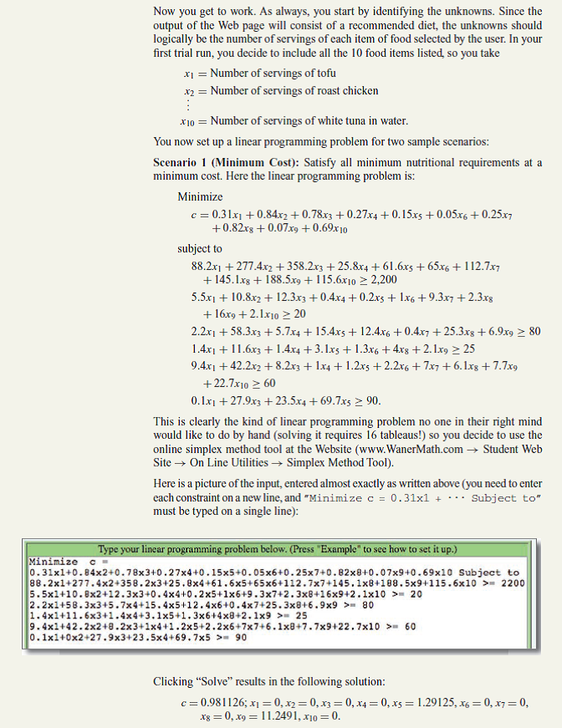Click the sentence starting 'You now set up a linear programming problem'
Image resolution: width=562 pixels, height=728 pixels.
click(321, 141)
